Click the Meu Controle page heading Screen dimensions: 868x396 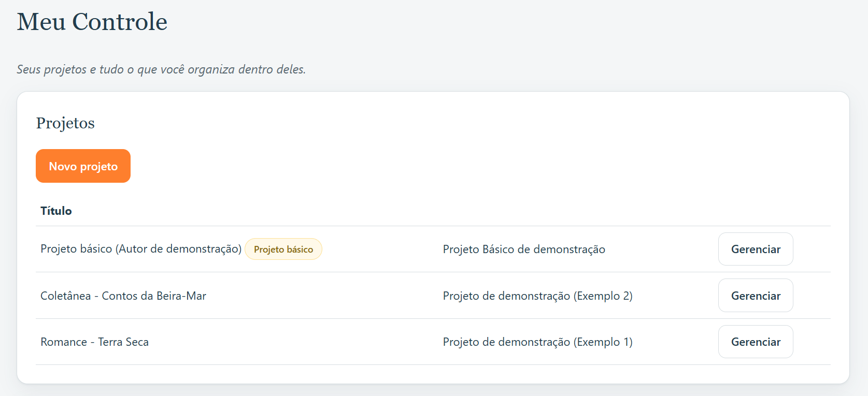coord(92,22)
